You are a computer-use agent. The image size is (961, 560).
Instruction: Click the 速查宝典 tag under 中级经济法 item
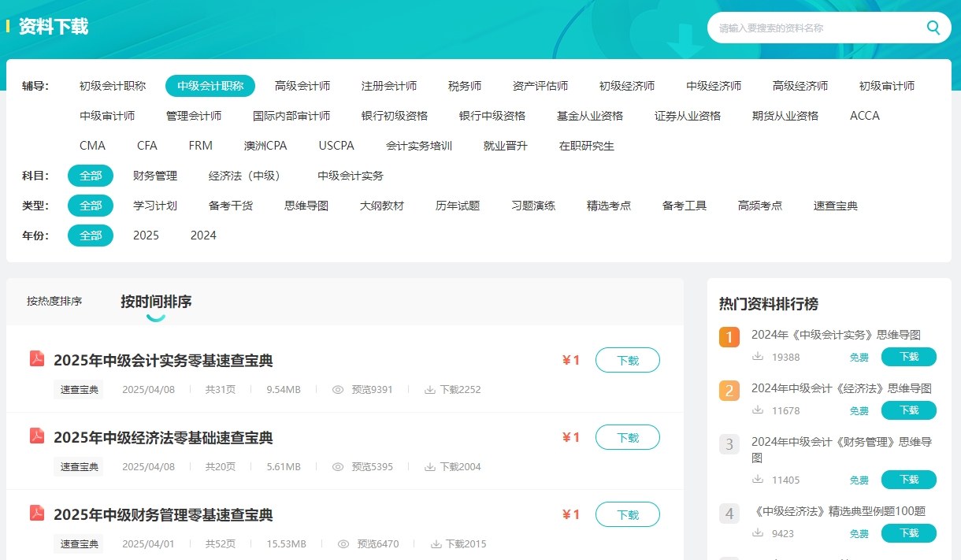[x=80, y=467]
